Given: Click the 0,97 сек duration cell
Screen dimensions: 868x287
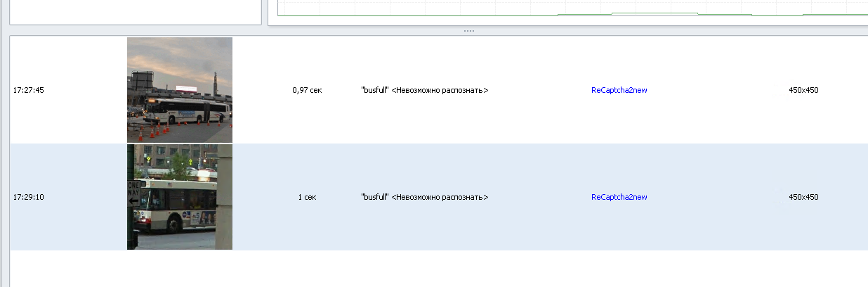Looking at the screenshot, I should [307, 90].
